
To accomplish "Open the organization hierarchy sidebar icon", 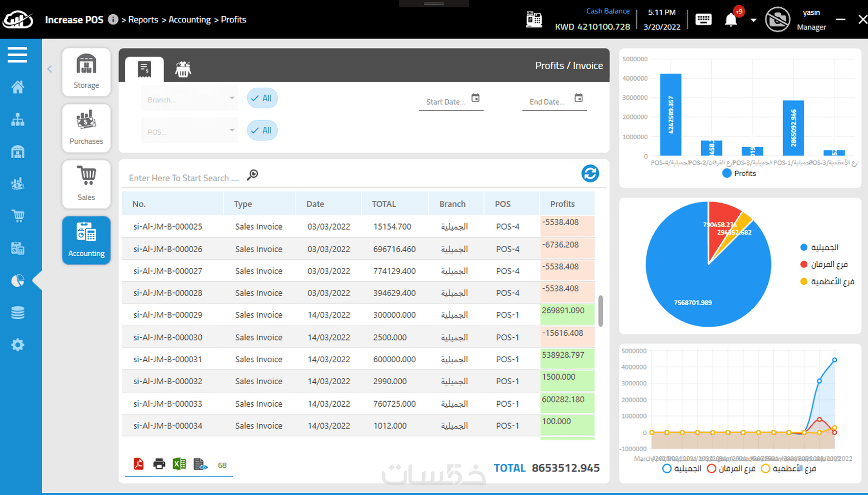I will tap(18, 119).
